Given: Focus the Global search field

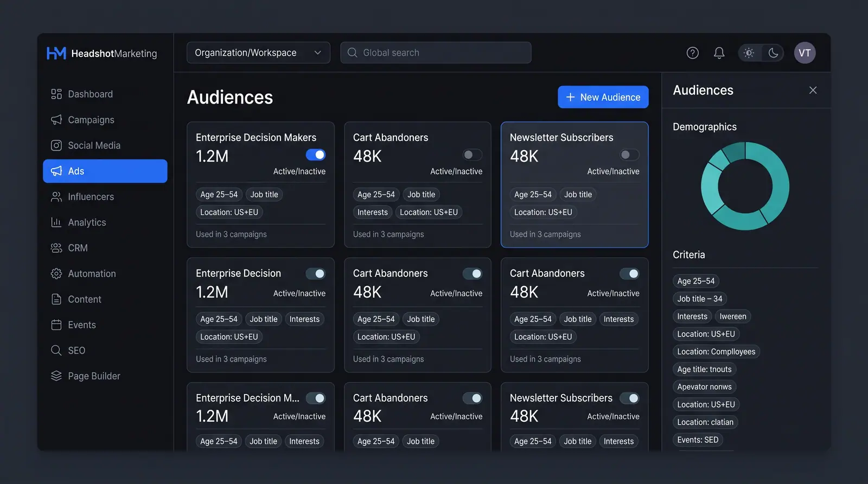Looking at the screenshot, I should coord(436,53).
